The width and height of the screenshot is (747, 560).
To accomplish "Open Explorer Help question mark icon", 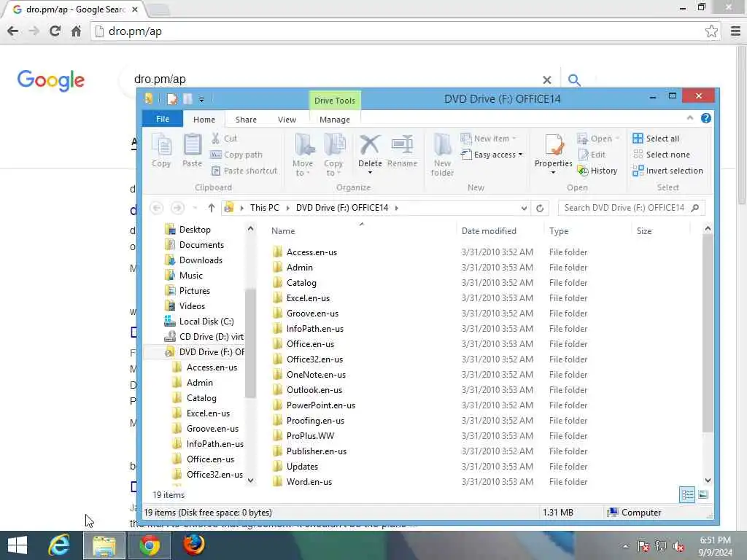I will coord(706,118).
